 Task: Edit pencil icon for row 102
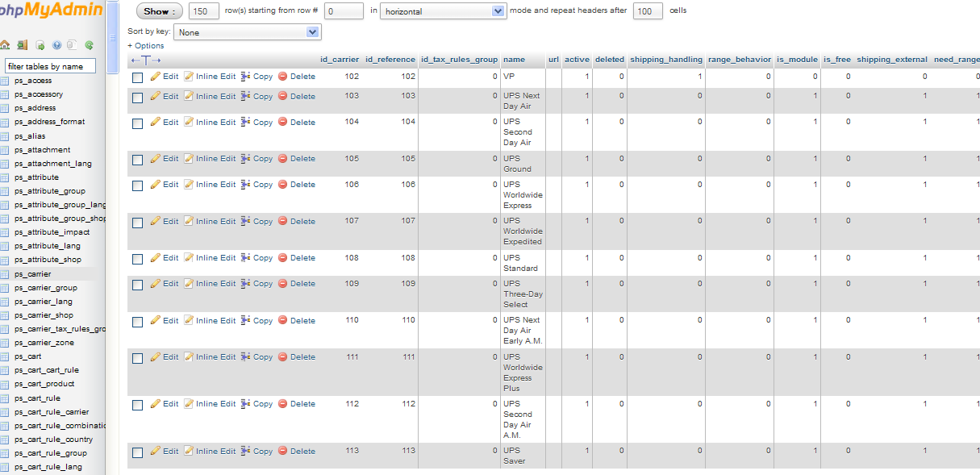coord(156,77)
